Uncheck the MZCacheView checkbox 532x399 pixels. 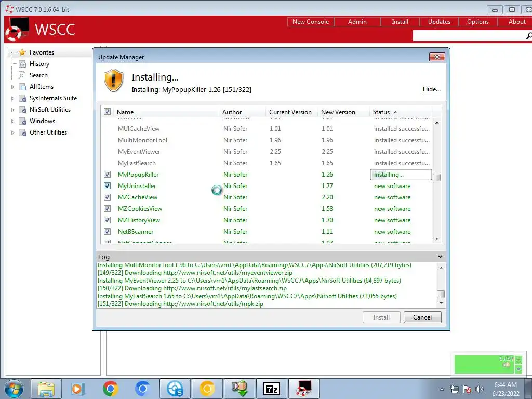pyautogui.click(x=107, y=197)
